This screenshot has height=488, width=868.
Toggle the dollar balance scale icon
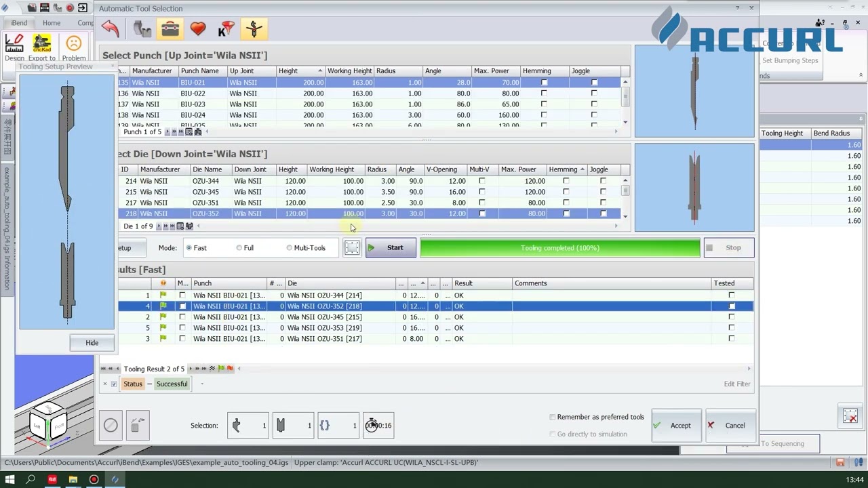click(x=254, y=28)
